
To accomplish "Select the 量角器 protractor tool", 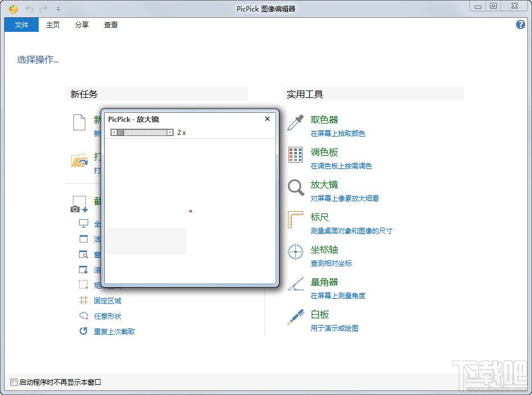I will pyautogui.click(x=324, y=282).
